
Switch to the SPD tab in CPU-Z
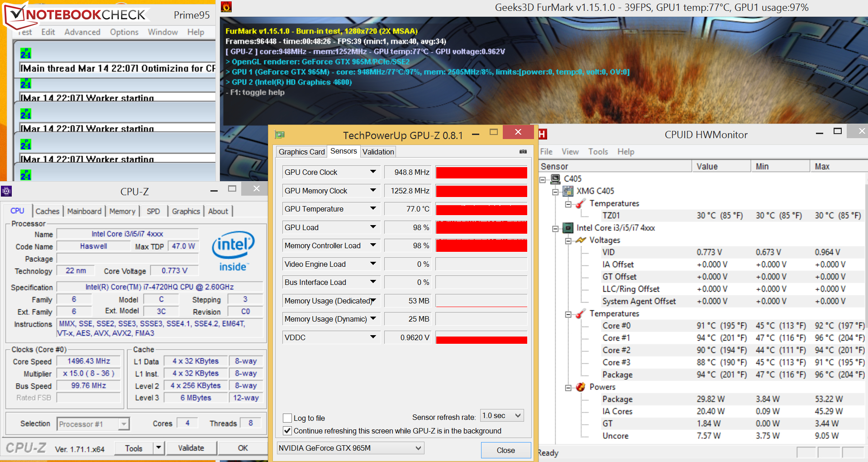pos(153,211)
